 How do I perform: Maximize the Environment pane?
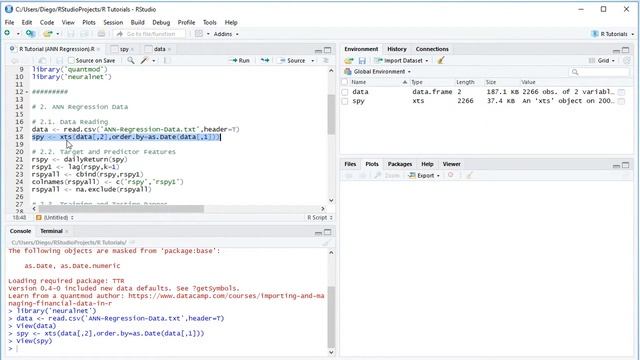(x=626, y=50)
